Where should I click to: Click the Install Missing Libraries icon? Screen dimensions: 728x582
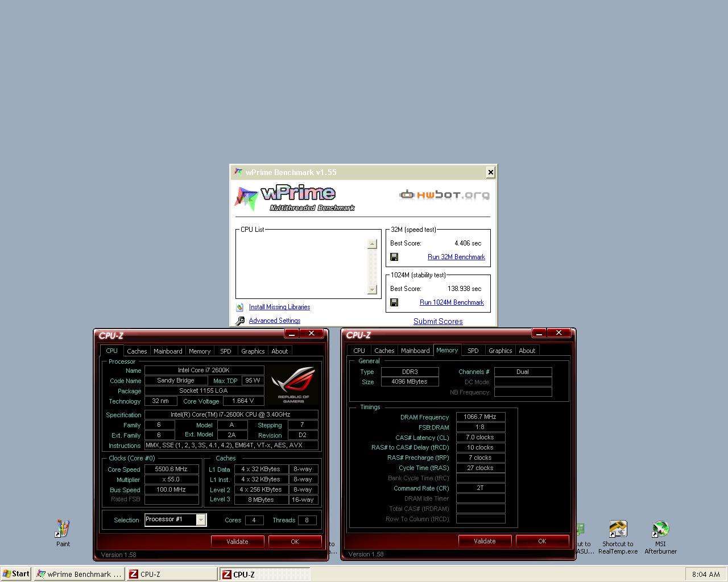click(240, 307)
